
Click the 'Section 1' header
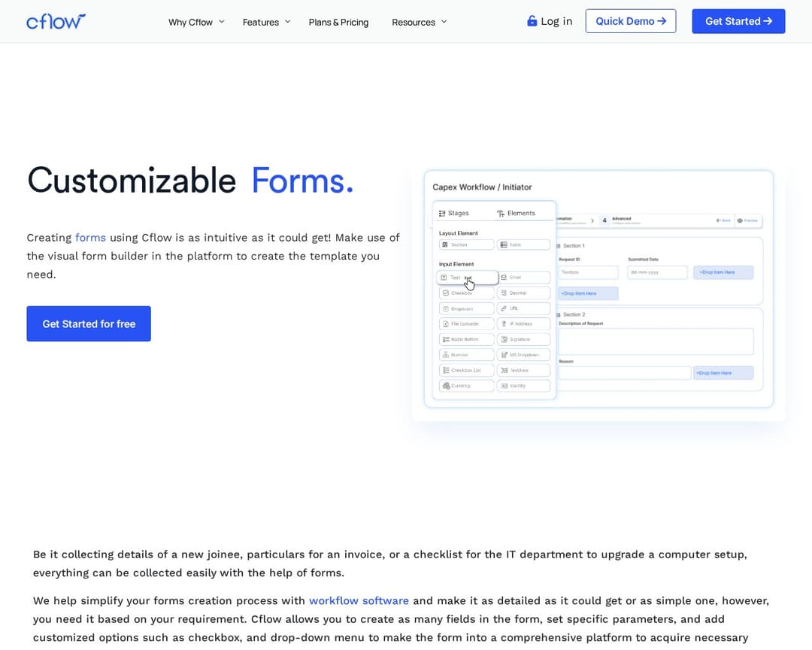coord(573,246)
